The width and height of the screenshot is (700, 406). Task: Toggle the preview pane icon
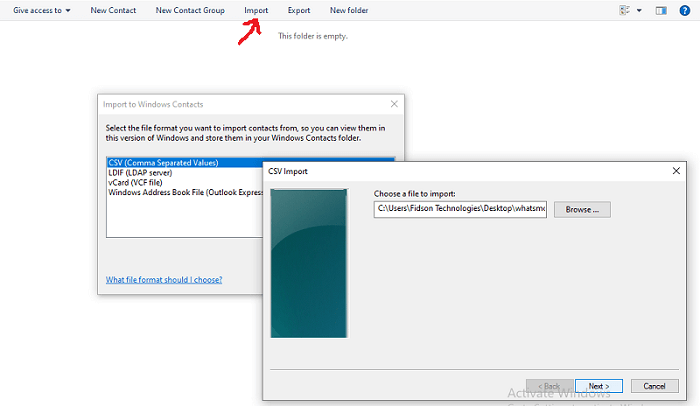(661, 10)
